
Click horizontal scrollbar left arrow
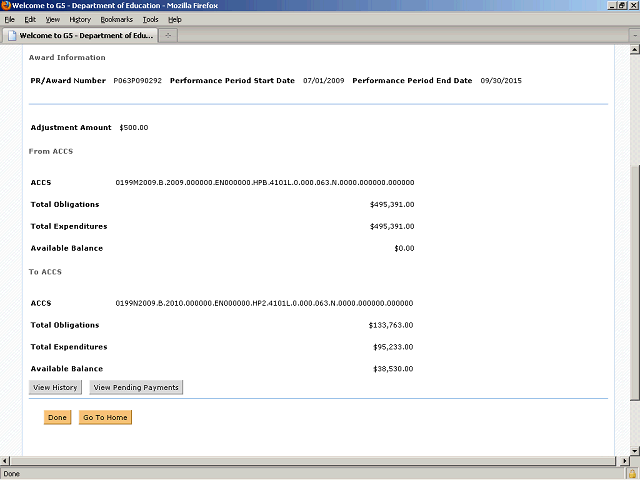pos(4,461)
